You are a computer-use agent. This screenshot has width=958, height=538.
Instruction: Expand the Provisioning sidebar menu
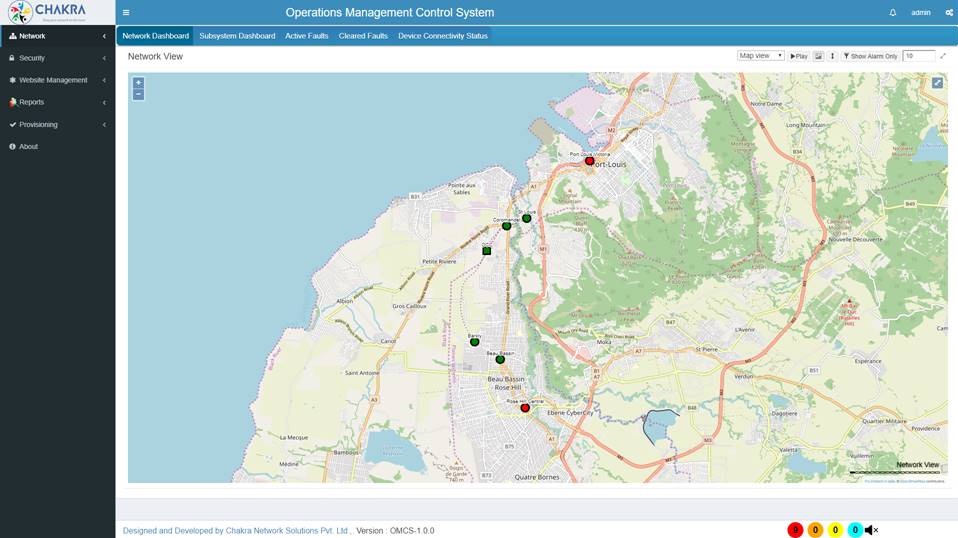point(57,125)
